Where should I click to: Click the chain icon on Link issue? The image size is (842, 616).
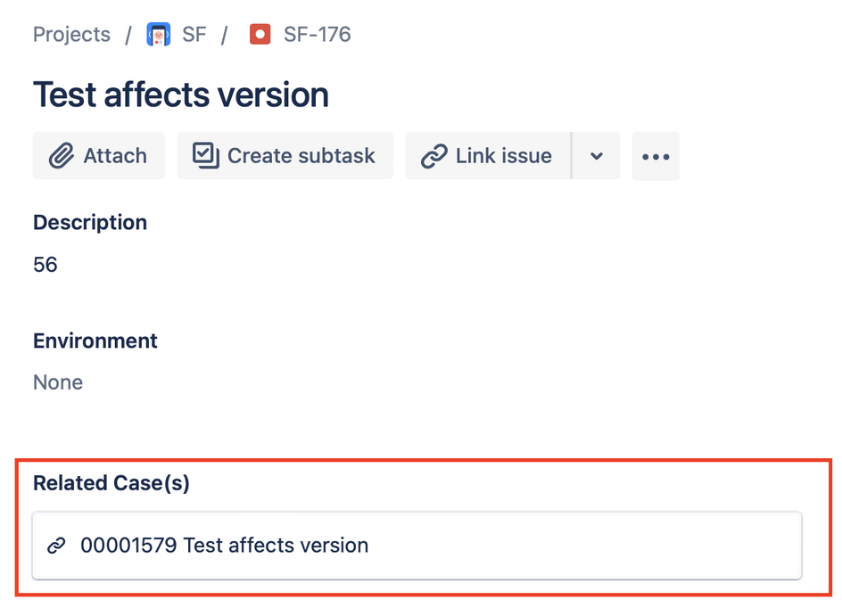pos(433,156)
